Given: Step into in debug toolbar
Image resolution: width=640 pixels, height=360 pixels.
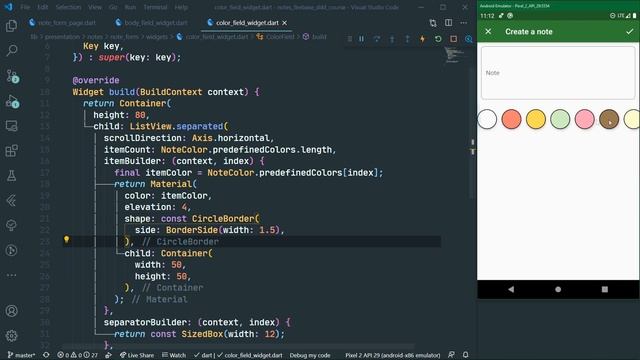Looking at the screenshot, I should click(x=392, y=39).
